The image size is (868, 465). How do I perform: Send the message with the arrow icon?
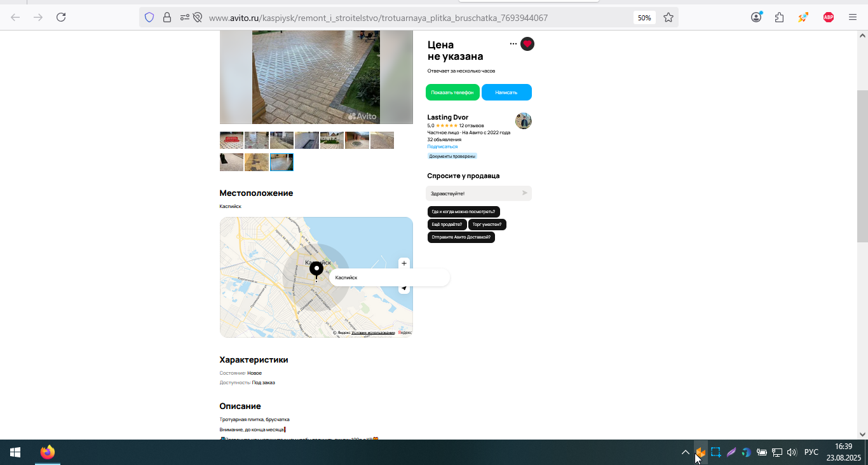coord(525,193)
